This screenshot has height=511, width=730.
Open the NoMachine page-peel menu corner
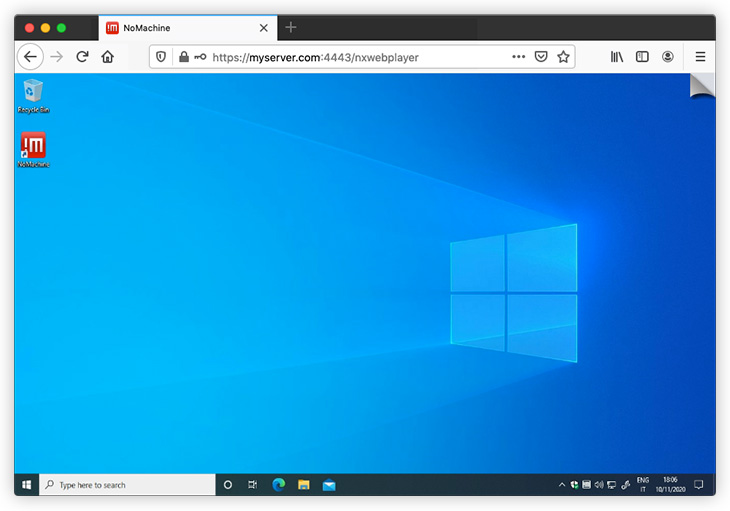point(703,86)
